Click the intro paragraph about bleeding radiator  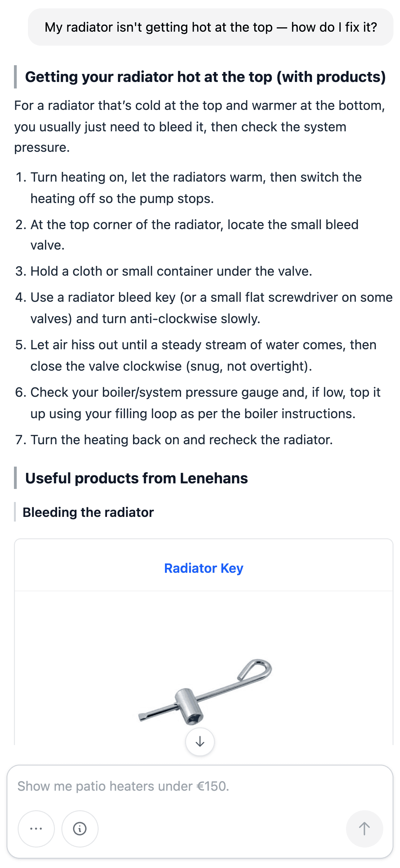(199, 126)
